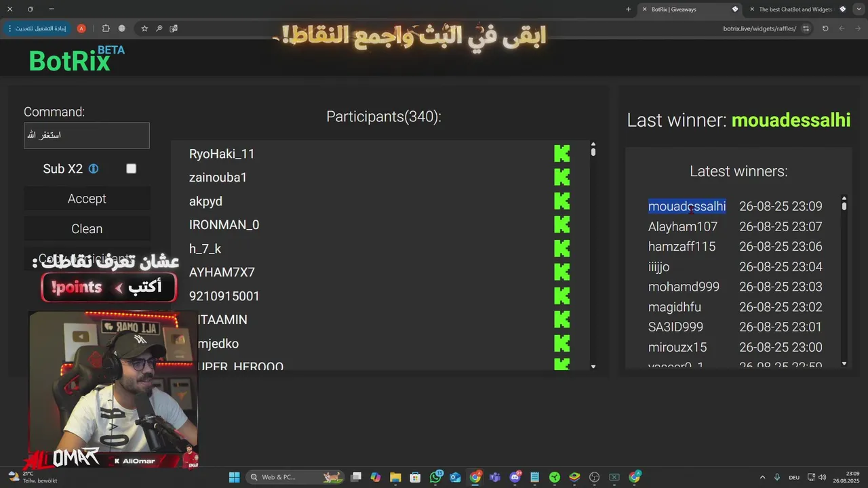Open the Sub X2 info icon
868x488 pixels.
94,169
